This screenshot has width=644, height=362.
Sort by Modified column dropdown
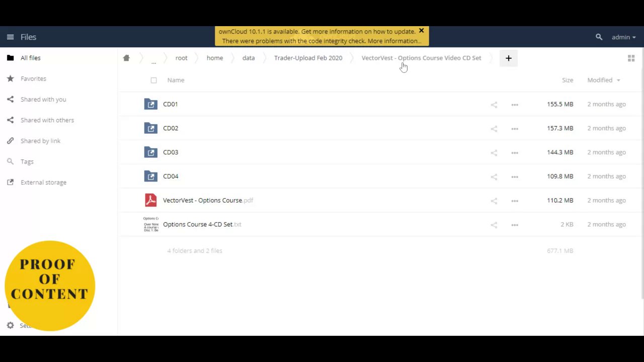[x=603, y=80]
